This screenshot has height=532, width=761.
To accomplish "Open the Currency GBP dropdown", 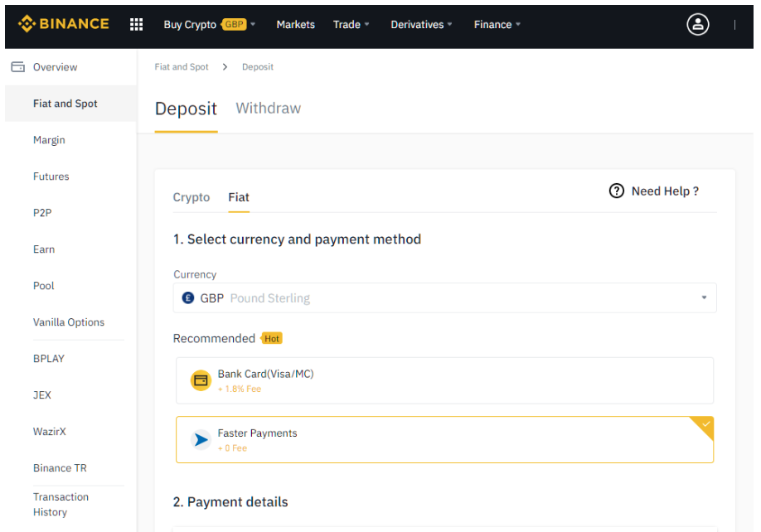I will click(x=444, y=297).
